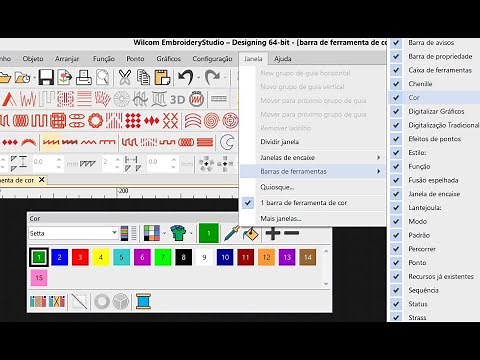The width and height of the screenshot is (480, 360).
Task: Open the Ponto menu
Action: (x=135, y=59)
